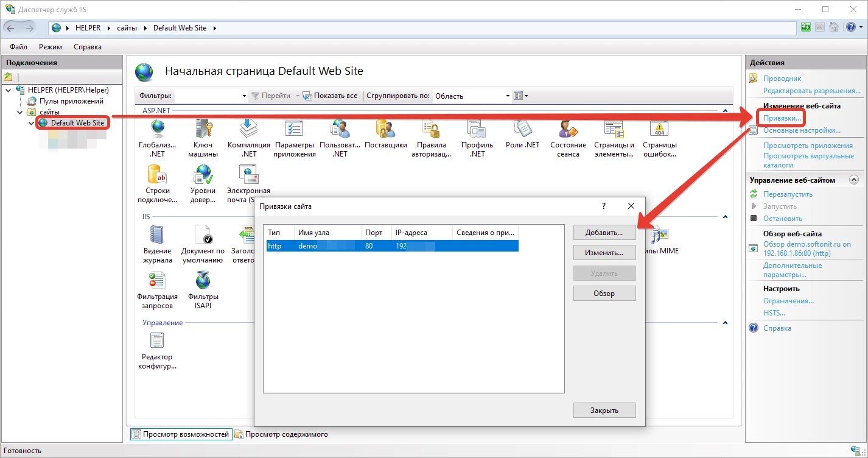Click the Добавить... button in bindings dialog
Viewport: 868px width, 458px height.
[604, 233]
